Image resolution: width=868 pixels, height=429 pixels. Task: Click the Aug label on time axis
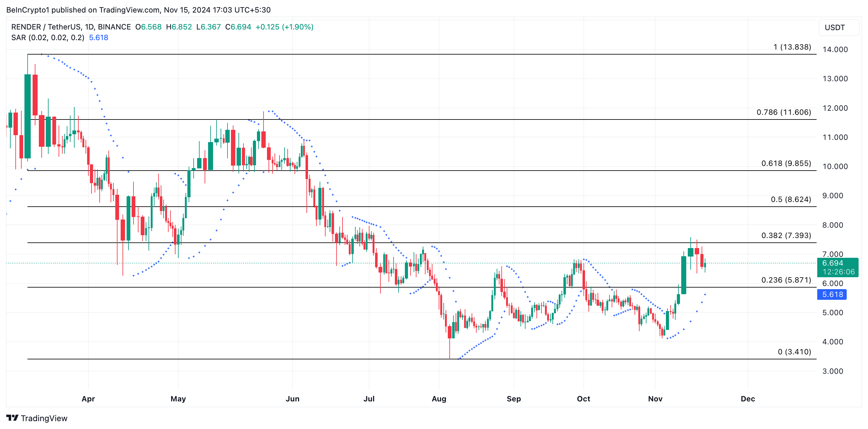click(x=439, y=399)
